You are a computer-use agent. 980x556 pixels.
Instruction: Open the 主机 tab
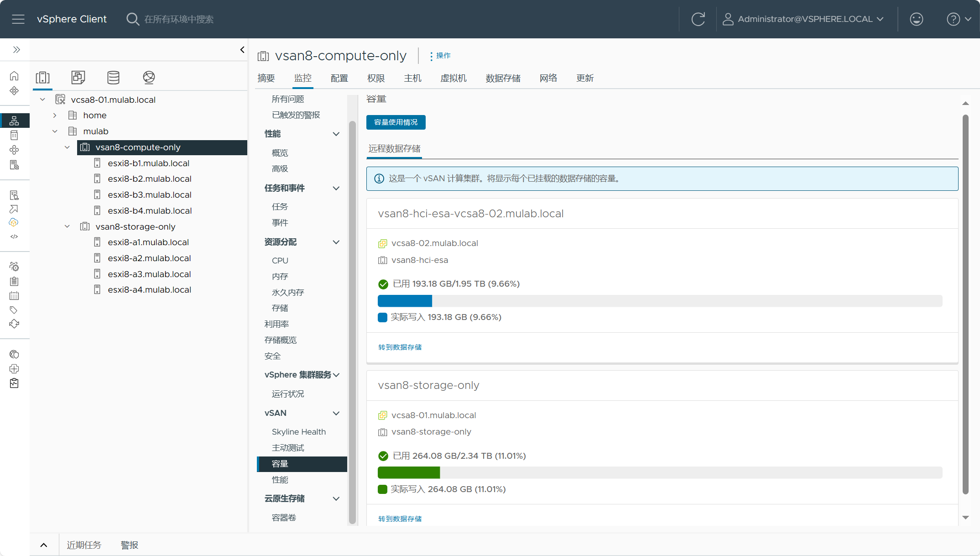coord(412,79)
